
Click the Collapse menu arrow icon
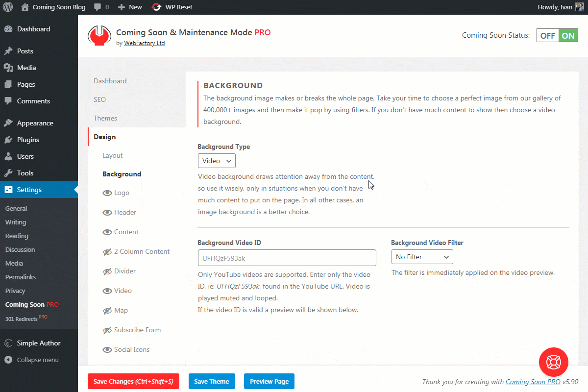point(8,360)
